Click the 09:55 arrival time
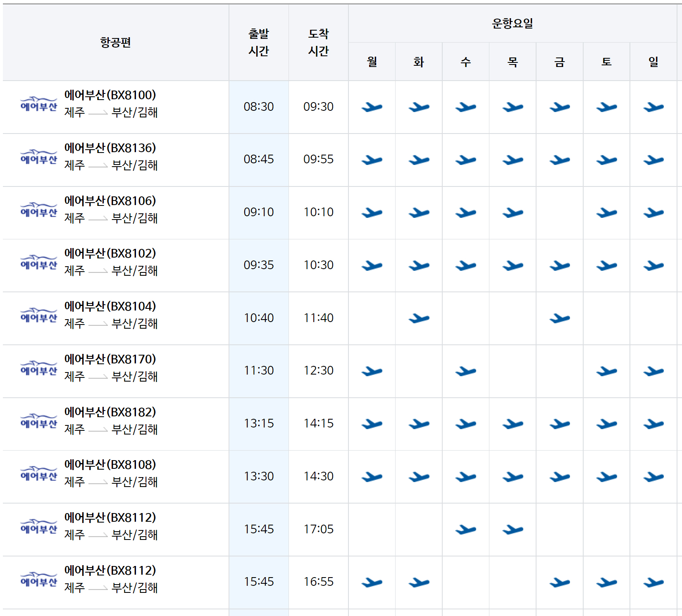Viewport: 682px width, 616px height. coord(318,159)
